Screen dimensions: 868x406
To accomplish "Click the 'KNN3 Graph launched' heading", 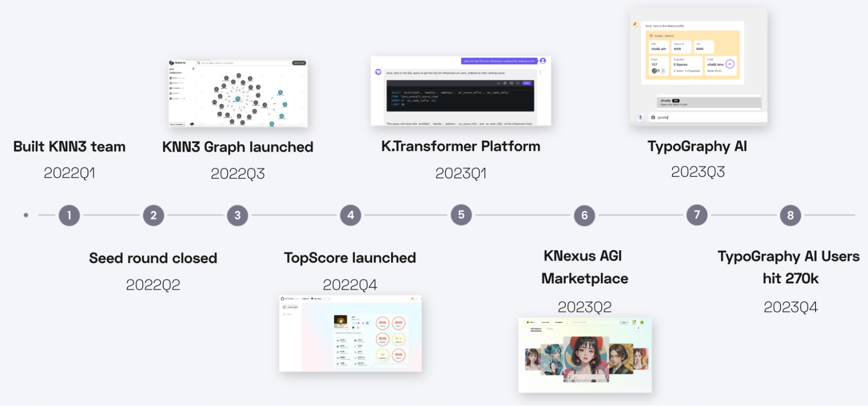I will click(238, 147).
